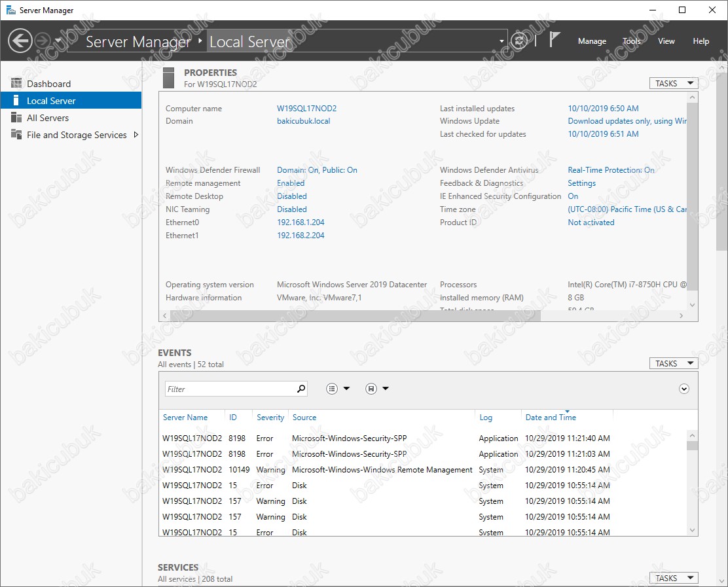The image size is (728, 587).
Task: Click the Not activated Product ID link
Action: point(591,222)
